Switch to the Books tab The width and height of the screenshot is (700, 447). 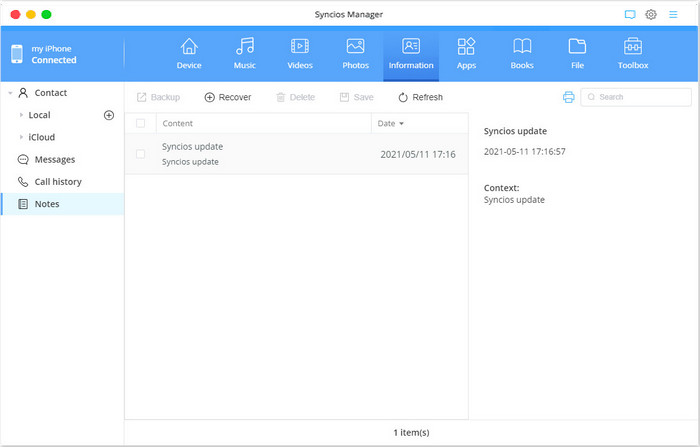[x=522, y=54]
